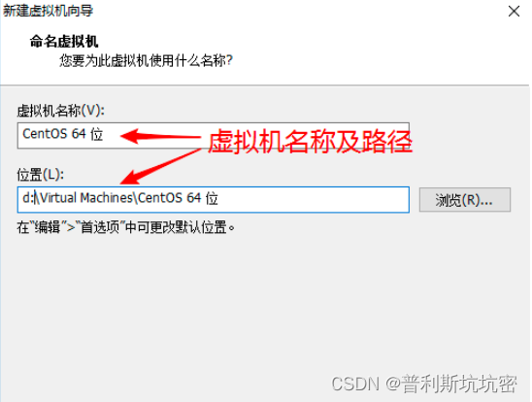Image resolution: width=532 pixels, height=402 pixels.
Task: Close the 新建虚拟机向导 wizard window
Action: [x=514, y=12]
